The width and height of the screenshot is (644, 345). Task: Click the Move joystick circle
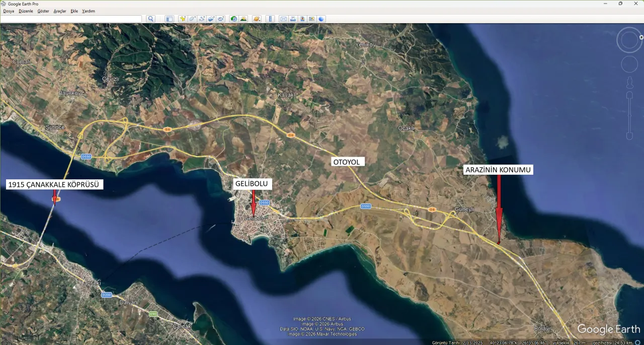point(629,64)
